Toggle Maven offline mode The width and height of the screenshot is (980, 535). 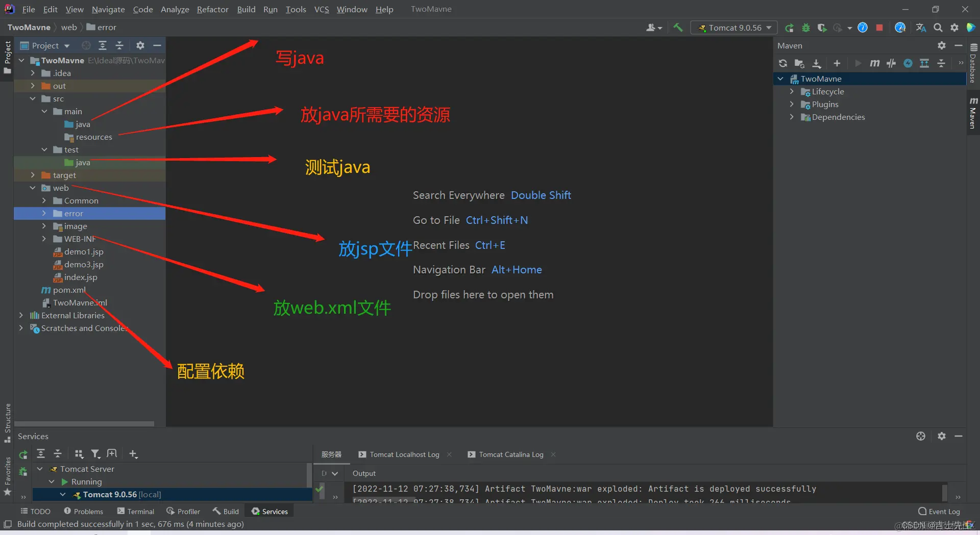(891, 63)
